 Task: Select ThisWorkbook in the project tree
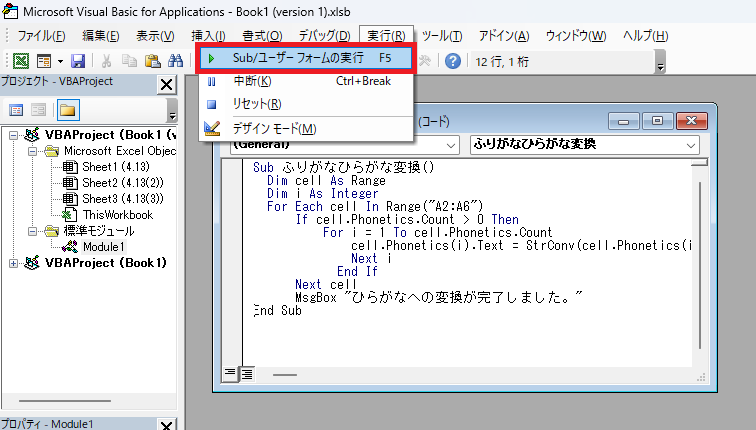117,214
